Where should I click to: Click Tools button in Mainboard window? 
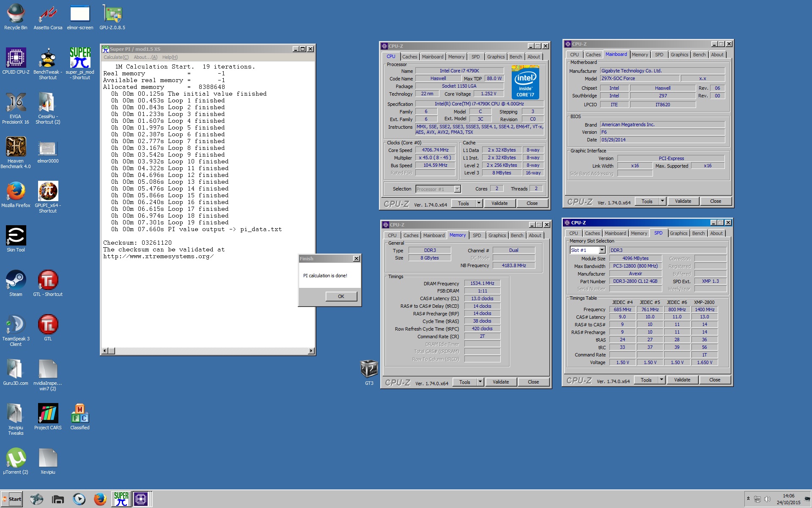pyautogui.click(x=647, y=201)
